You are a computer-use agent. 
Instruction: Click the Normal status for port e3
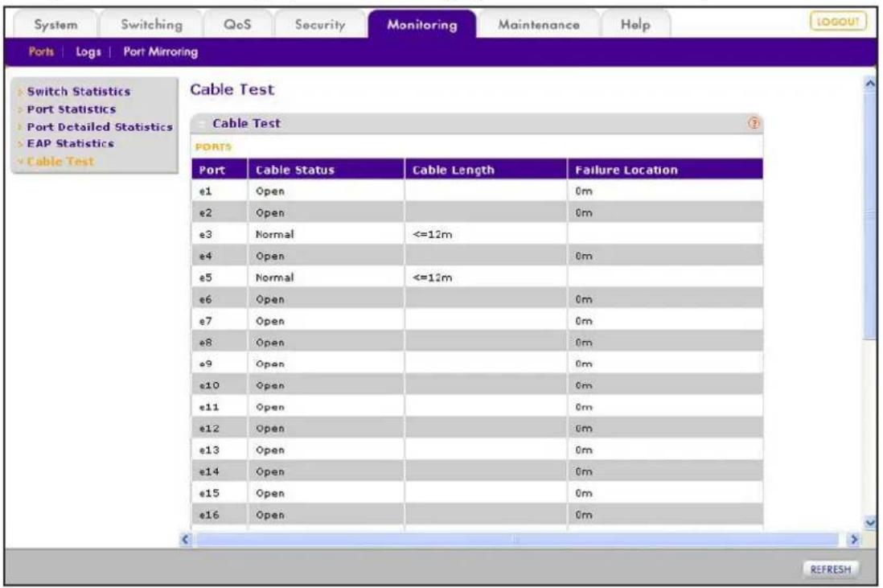[275, 234]
